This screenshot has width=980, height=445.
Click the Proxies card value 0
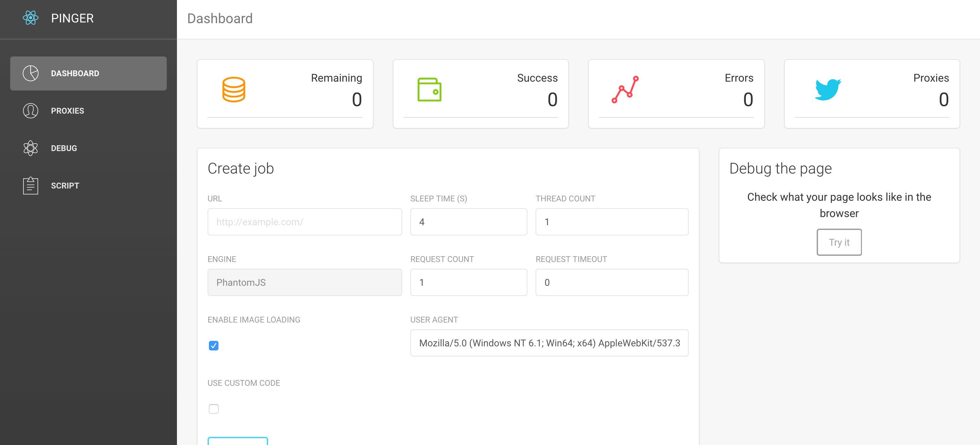pos(944,100)
